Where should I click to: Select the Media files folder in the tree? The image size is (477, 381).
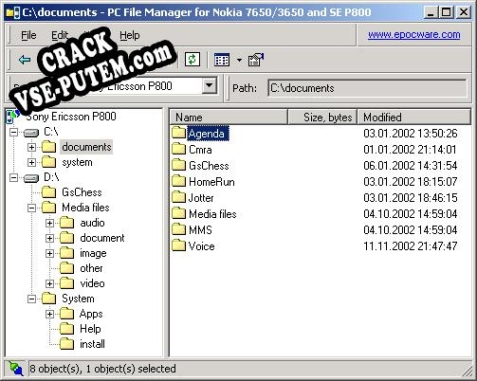click(86, 208)
